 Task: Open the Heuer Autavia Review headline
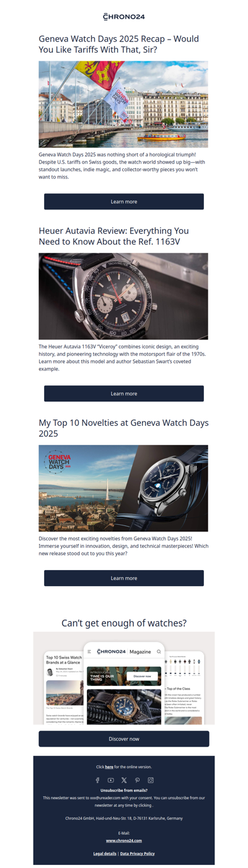[x=114, y=236]
